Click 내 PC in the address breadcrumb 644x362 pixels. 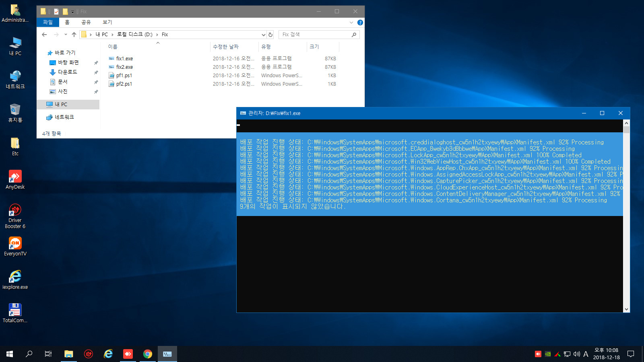(x=102, y=35)
